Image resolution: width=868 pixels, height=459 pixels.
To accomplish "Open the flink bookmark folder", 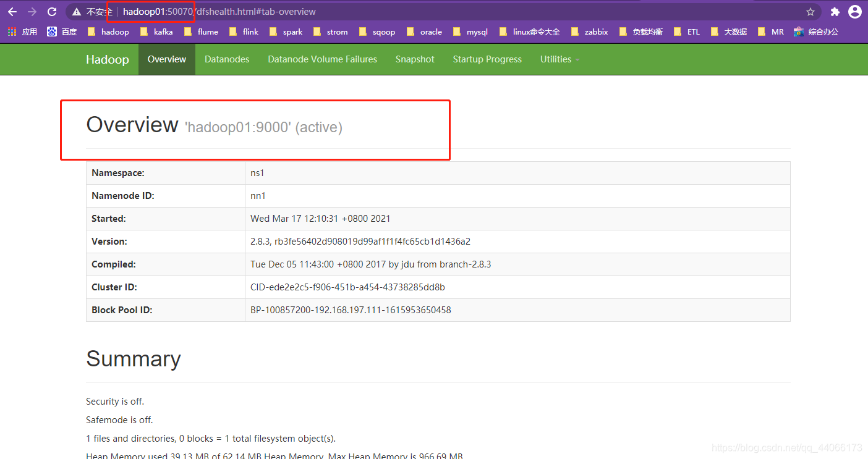I will tap(244, 32).
